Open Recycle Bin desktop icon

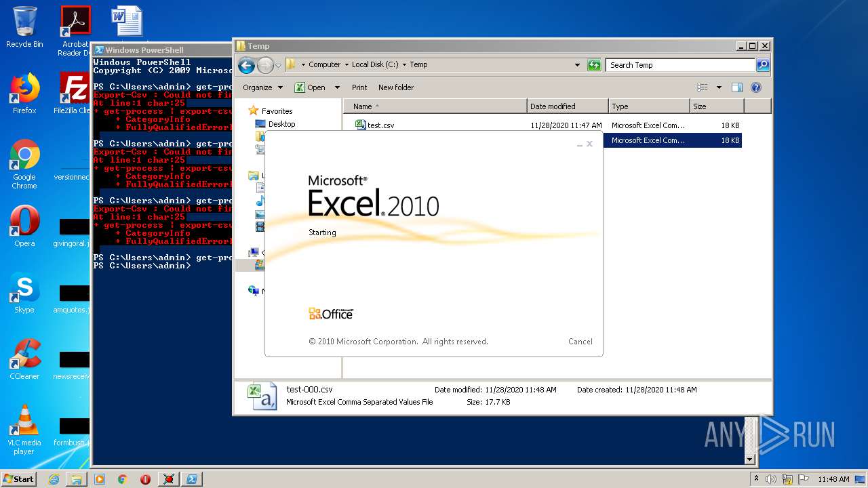pyautogui.click(x=24, y=27)
